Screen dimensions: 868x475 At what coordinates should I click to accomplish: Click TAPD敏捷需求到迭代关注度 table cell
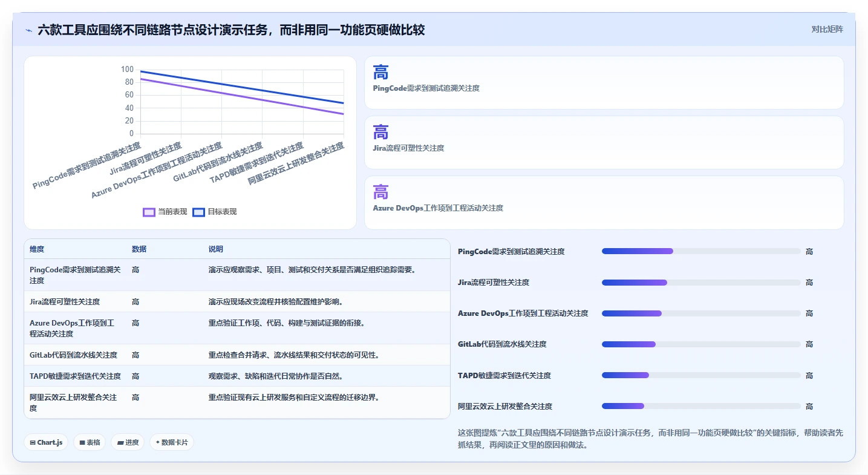pos(75,376)
